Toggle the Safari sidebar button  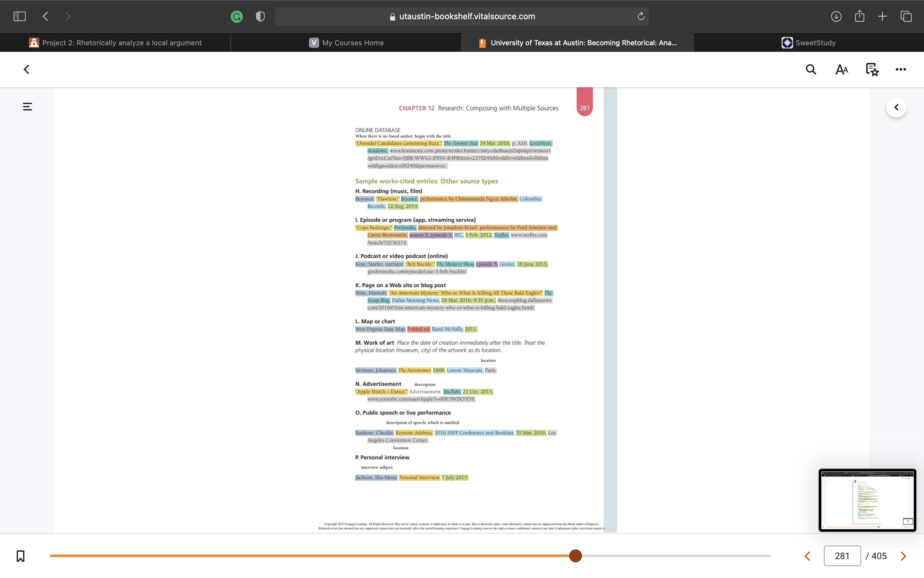pos(20,16)
